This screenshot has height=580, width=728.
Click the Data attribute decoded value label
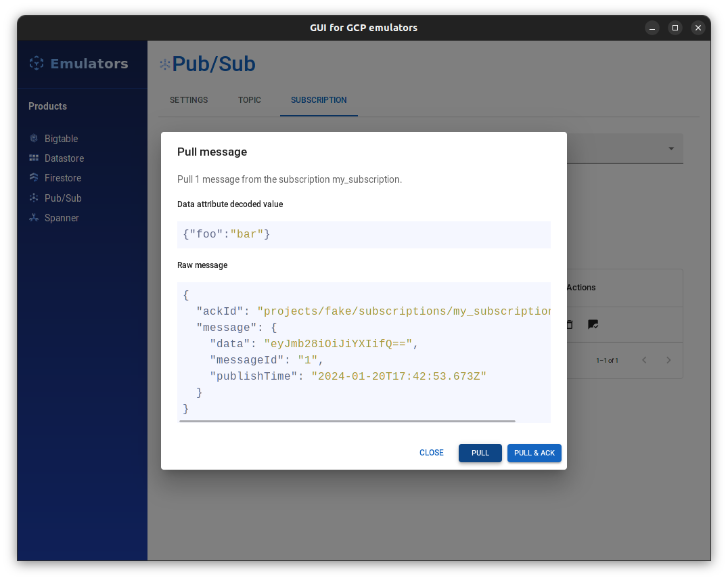(x=230, y=204)
